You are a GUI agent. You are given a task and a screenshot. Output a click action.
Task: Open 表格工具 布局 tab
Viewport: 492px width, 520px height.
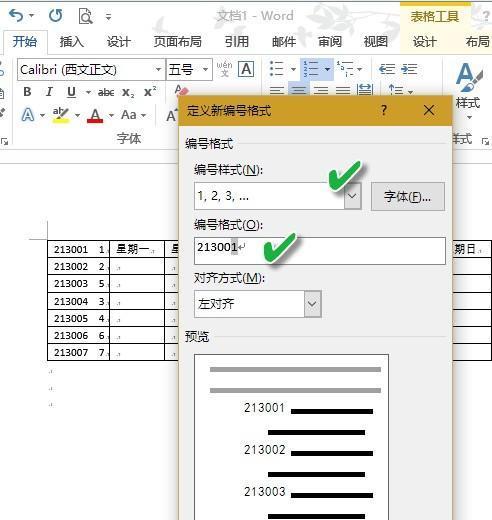click(x=478, y=42)
